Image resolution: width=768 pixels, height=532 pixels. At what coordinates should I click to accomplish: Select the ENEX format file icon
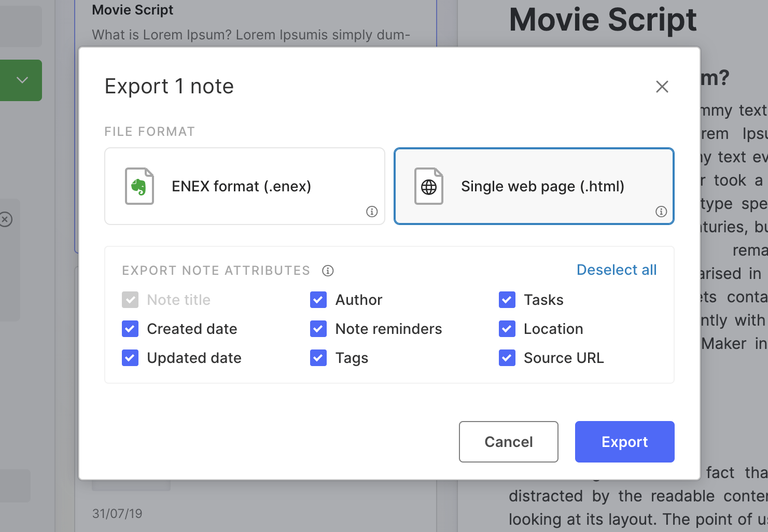tap(138, 186)
